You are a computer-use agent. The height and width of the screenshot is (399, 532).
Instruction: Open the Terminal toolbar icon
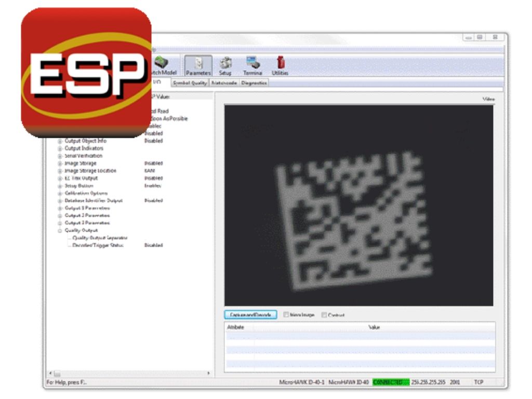[x=252, y=66]
